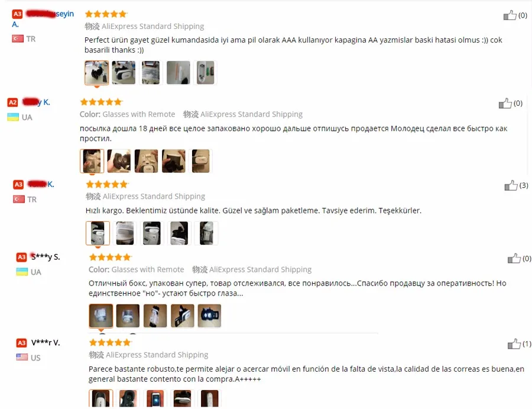Open first photo in top Turkish review

click(97, 73)
